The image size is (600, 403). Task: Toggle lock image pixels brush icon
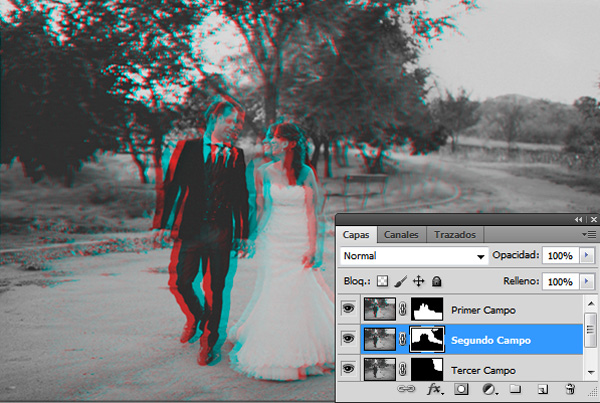click(400, 281)
